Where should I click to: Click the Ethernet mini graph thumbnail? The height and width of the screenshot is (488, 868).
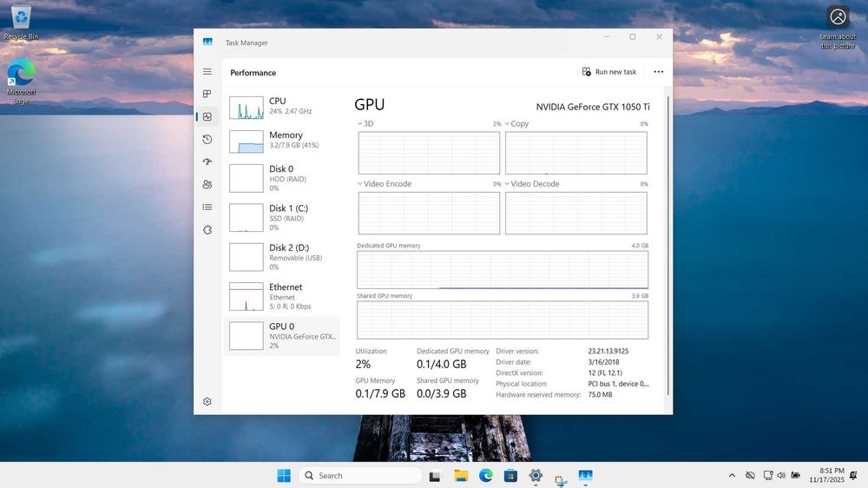[x=247, y=296]
